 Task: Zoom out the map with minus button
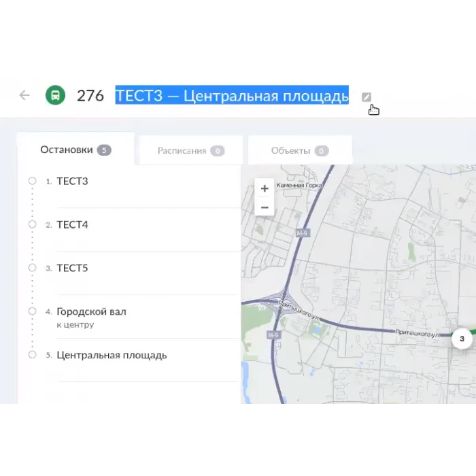(x=265, y=207)
